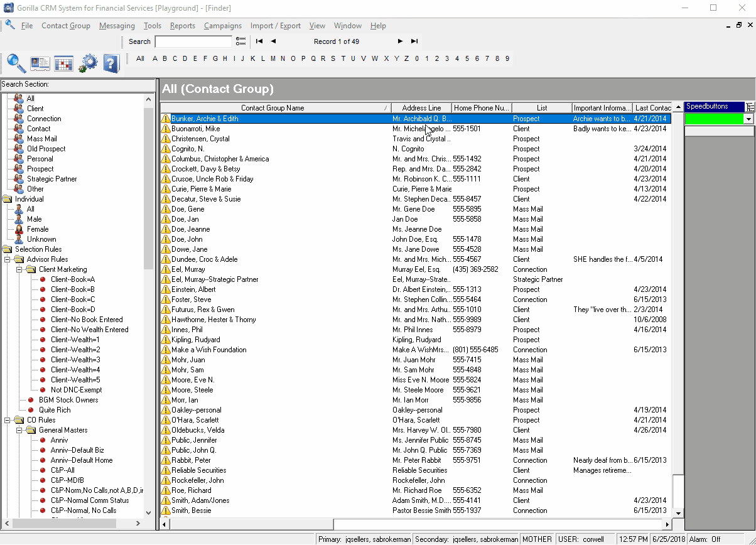Image resolution: width=756 pixels, height=545 pixels.
Task: Select the Strategic Partner contact group
Action: [51, 179]
